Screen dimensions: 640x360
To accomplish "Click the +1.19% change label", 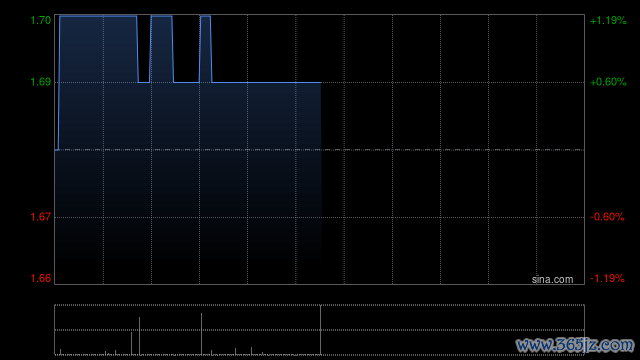I will coord(608,20).
